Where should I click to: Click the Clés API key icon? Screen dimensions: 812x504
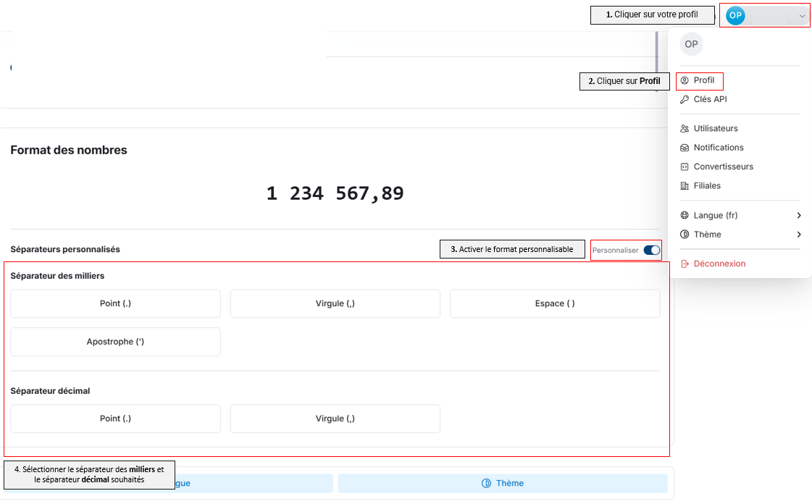point(685,99)
